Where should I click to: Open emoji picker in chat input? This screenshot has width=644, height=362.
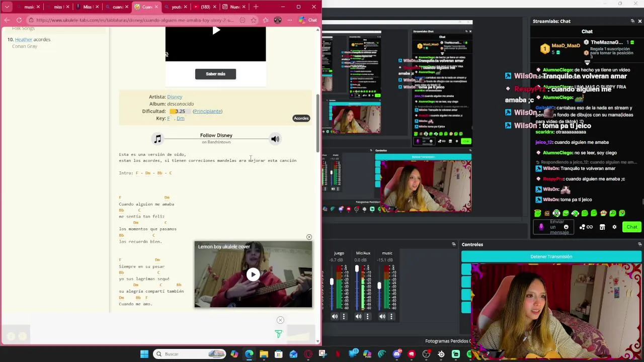[x=566, y=227]
